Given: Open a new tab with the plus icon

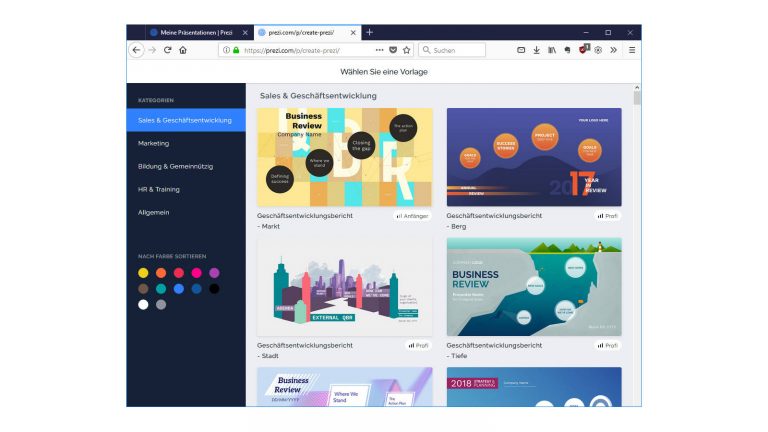Looking at the screenshot, I should tap(369, 32).
